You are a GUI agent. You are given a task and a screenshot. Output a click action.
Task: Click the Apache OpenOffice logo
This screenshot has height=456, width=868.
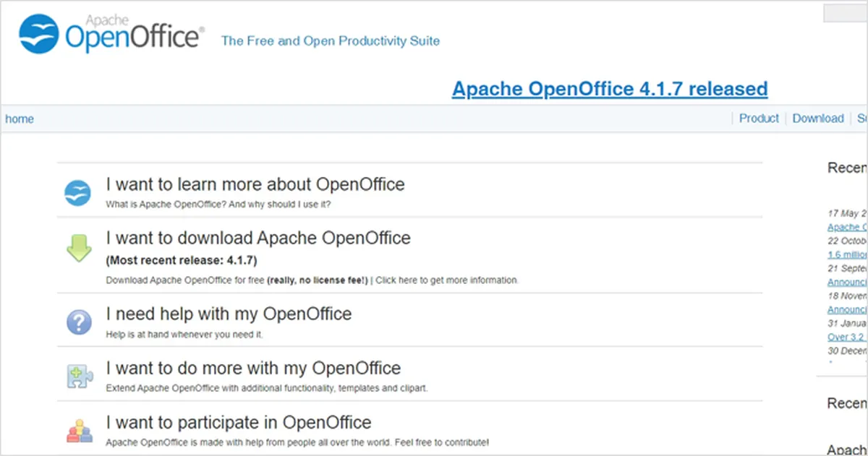pos(112,33)
